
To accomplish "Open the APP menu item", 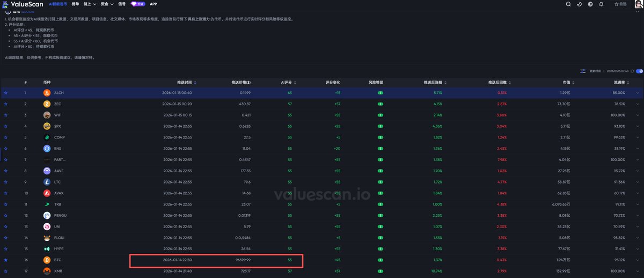I will click(x=153, y=4).
